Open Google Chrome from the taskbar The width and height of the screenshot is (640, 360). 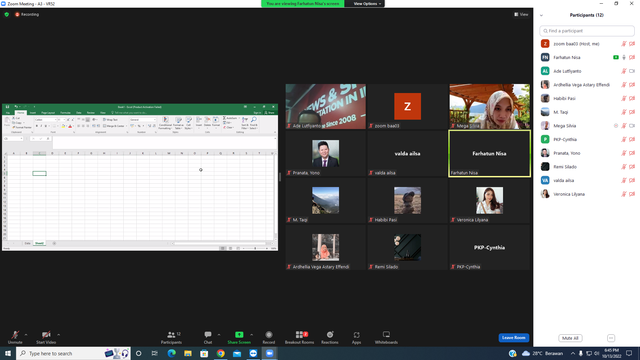pyautogui.click(x=220, y=353)
